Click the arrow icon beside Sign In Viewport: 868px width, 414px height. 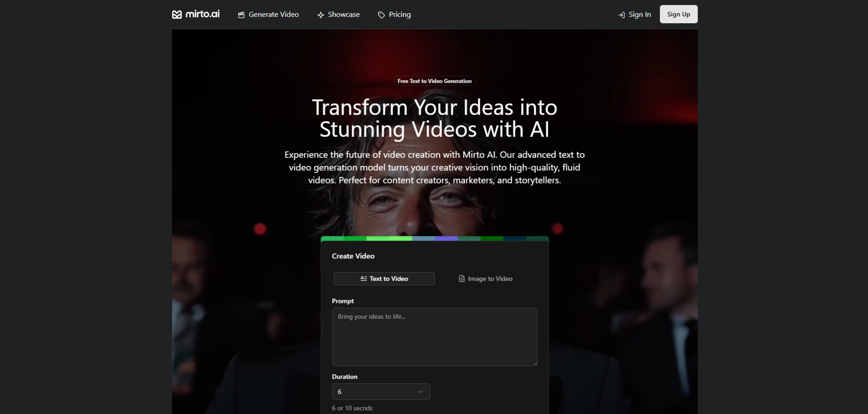click(x=621, y=15)
